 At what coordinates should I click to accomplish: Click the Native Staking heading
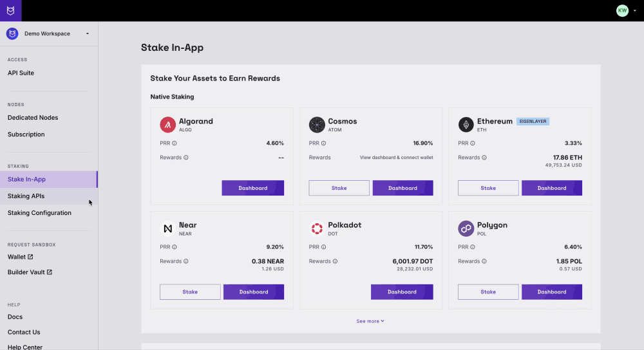[x=172, y=97]
